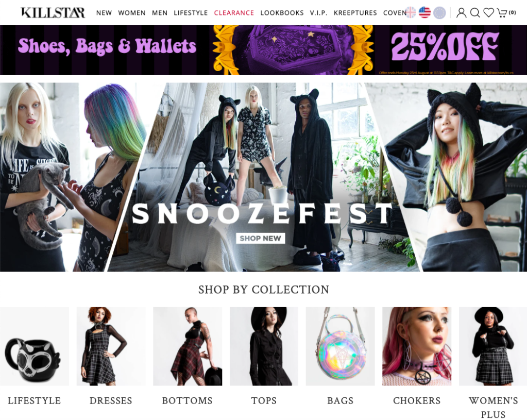This screenshot has height=420, width=527.
Task: Select the holographic Bags collection image
Action: click(340, 346)
